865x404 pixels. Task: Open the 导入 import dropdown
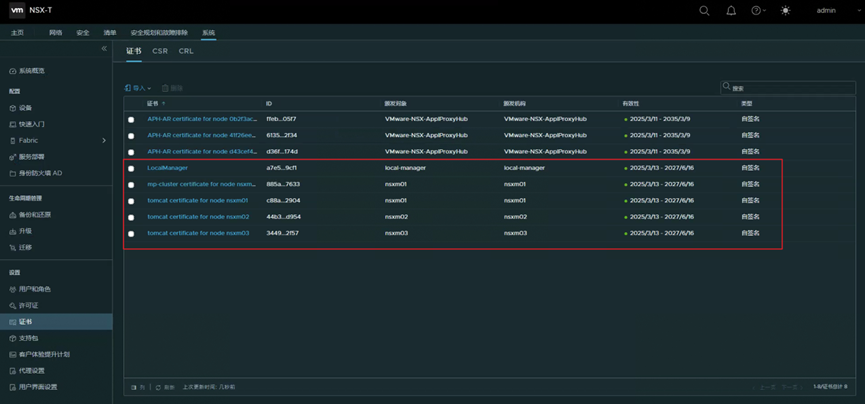(138, 88)
